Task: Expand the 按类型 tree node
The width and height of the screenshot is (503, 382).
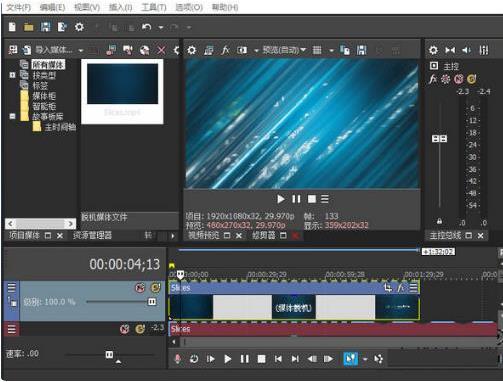Action: coord(12,75)
